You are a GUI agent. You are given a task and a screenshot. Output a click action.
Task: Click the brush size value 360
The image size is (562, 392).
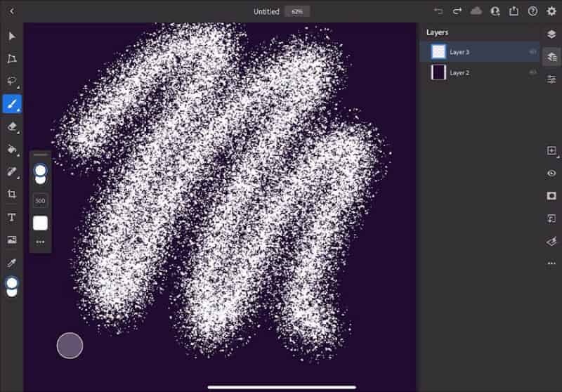point(40,201)
